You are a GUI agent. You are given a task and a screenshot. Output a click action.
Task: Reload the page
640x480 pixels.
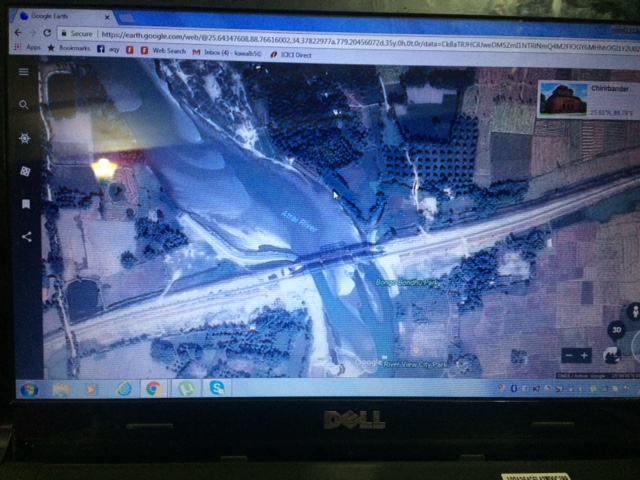[x=47, y=33]
